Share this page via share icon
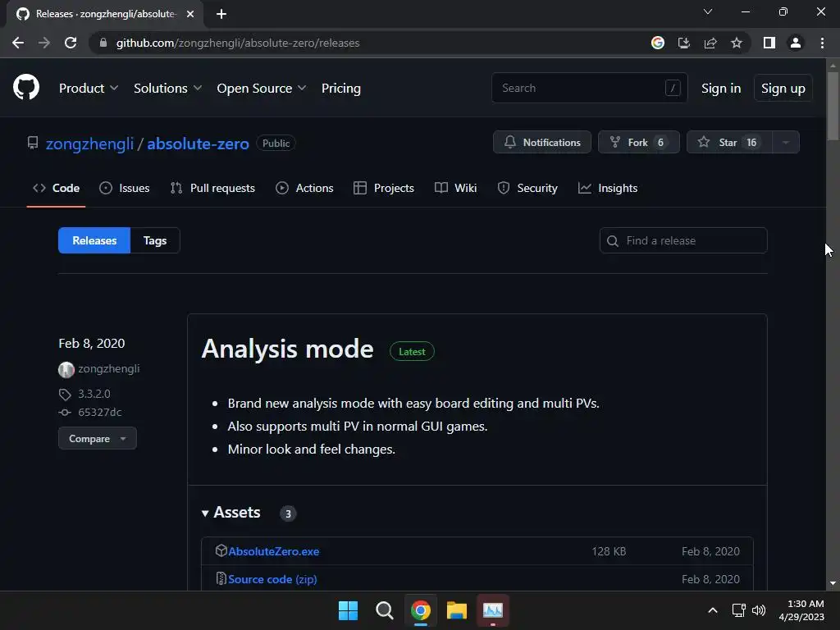The width and height of the screenshot is (840, 630). point(710,43)
